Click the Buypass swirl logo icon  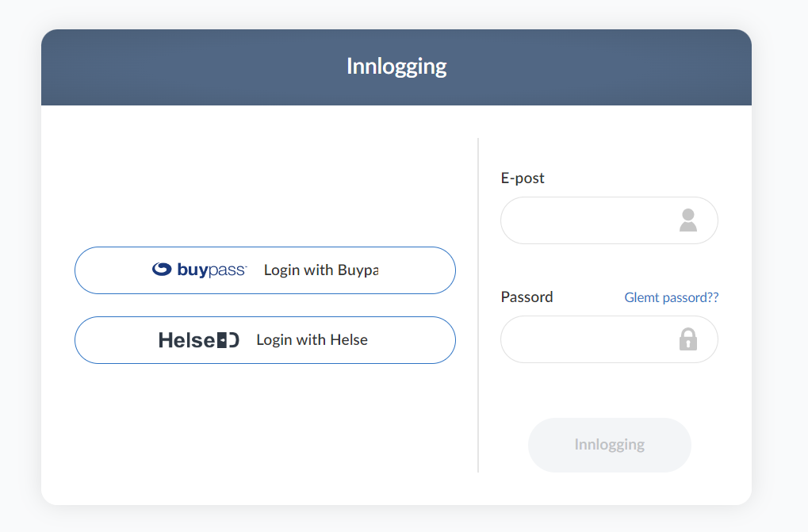click(162, 270)
